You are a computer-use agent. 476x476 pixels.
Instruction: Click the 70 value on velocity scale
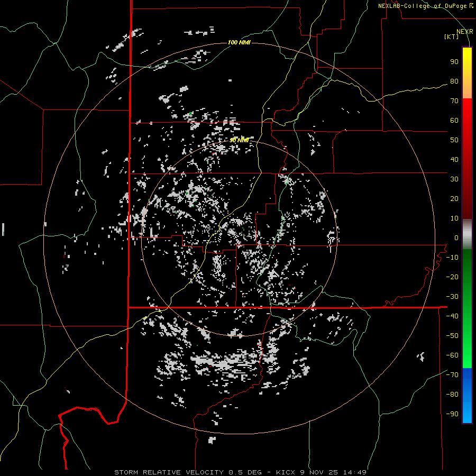pos(454,101)
